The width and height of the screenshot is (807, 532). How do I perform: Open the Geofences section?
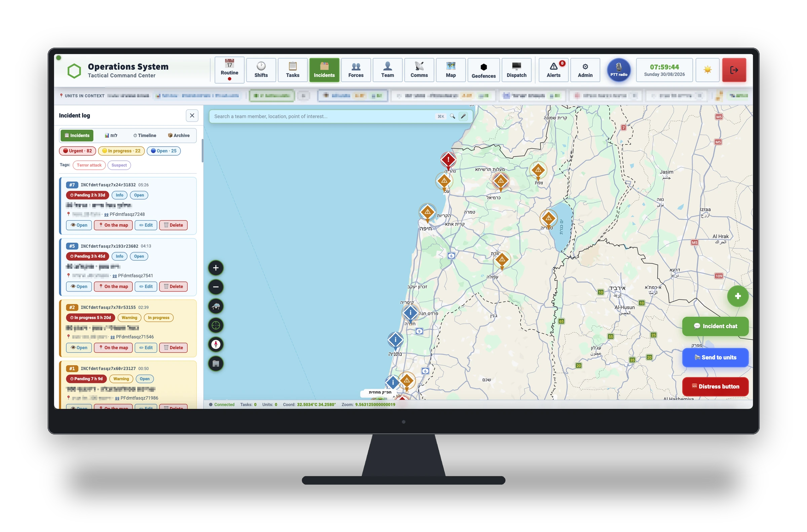(484, 70)
